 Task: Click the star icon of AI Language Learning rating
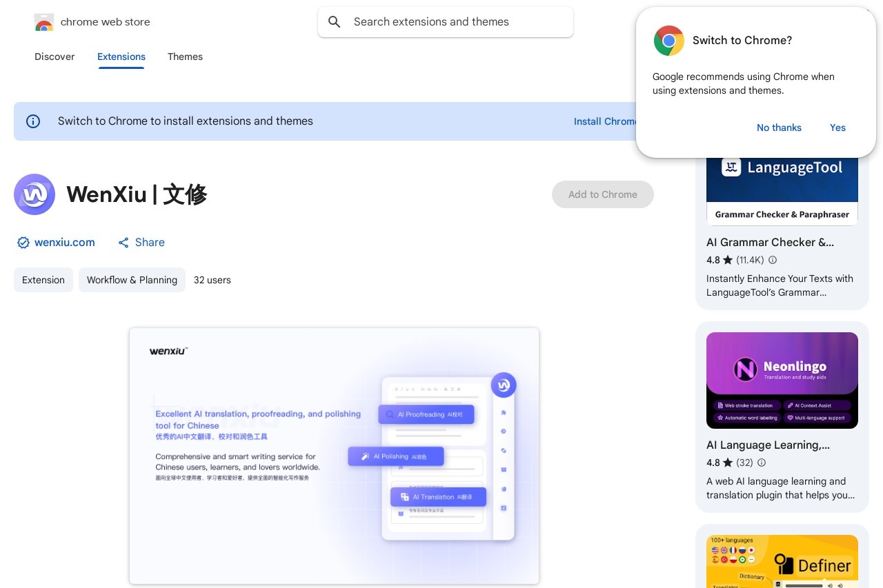(728, 463)
